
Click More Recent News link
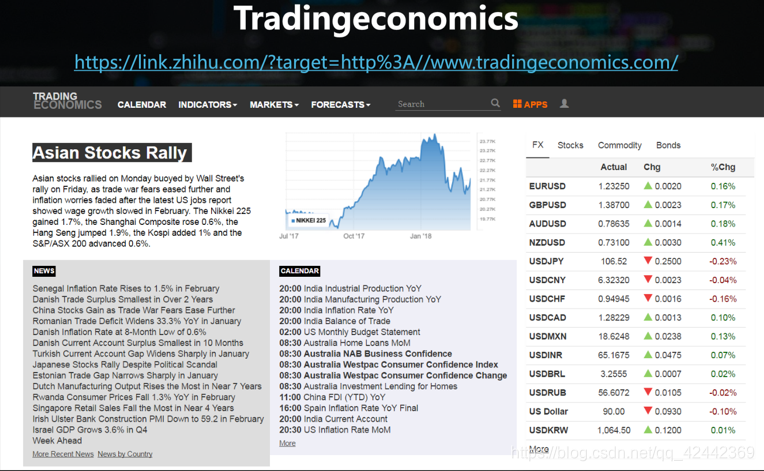point(63,454)
